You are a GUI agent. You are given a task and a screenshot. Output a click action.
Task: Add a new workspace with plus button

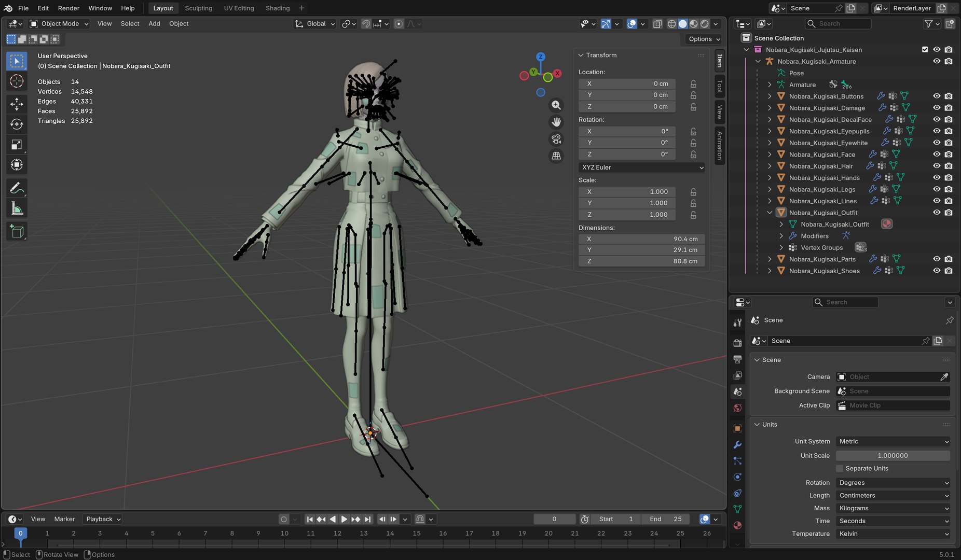[x=301, y=8]
